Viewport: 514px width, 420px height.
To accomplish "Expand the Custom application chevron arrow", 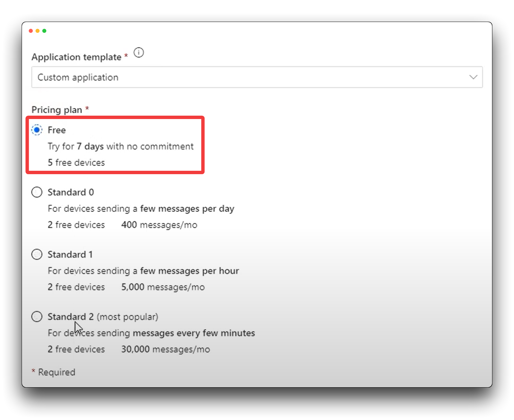I will (x=473, y=77).
